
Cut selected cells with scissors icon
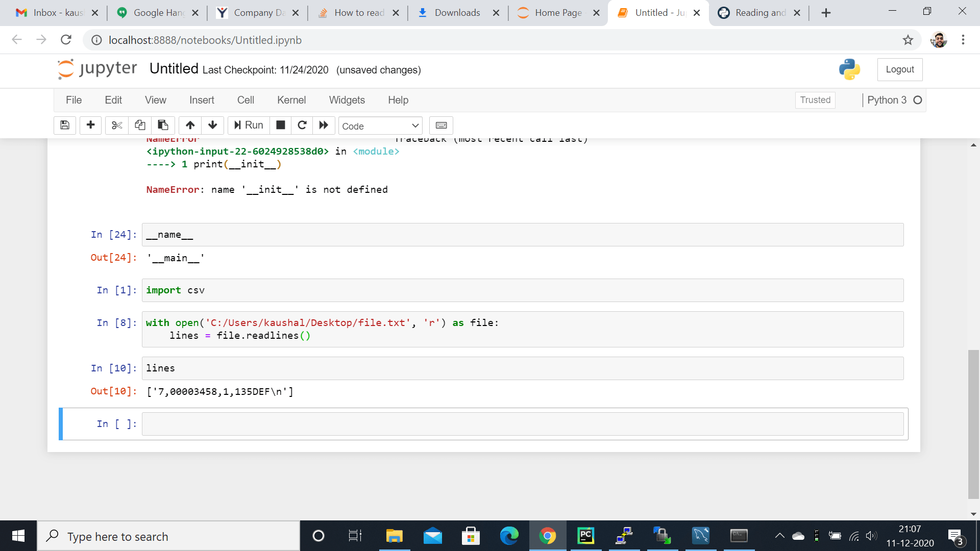pos(117,126)
